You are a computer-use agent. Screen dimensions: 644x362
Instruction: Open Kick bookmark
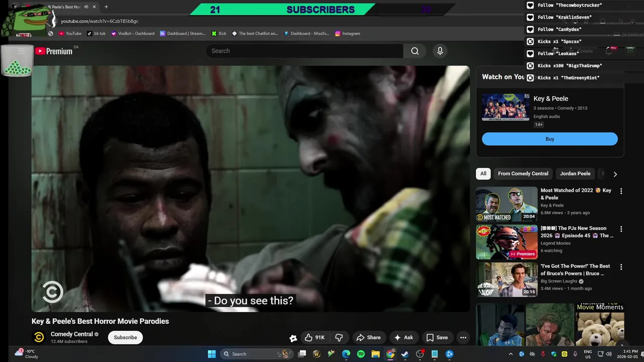219,34
